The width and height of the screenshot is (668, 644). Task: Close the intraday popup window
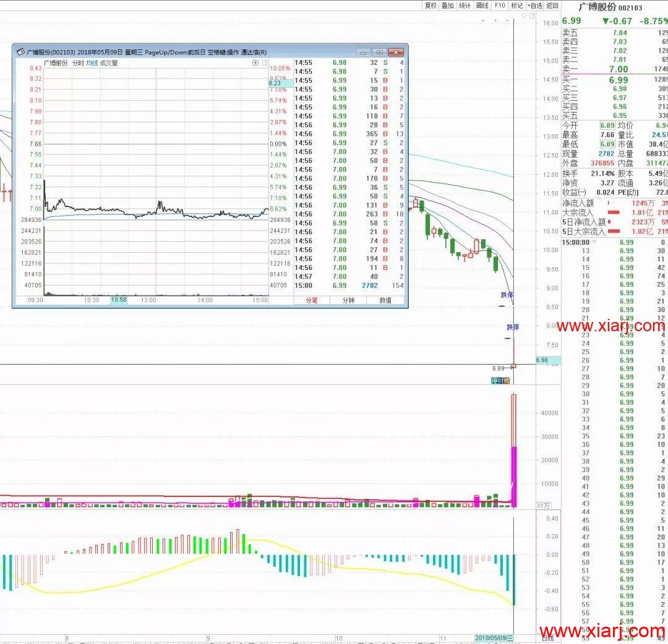[x=396, y=53]
